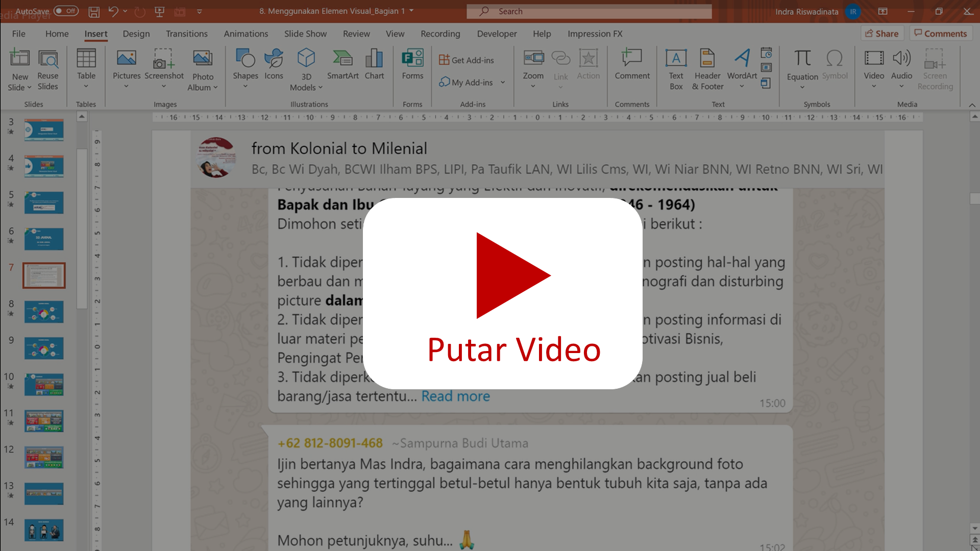Image resolution: width=980 pixels, height=551 pixels.
Task: Open the Slide Show tab
Action: coord(305,34)
